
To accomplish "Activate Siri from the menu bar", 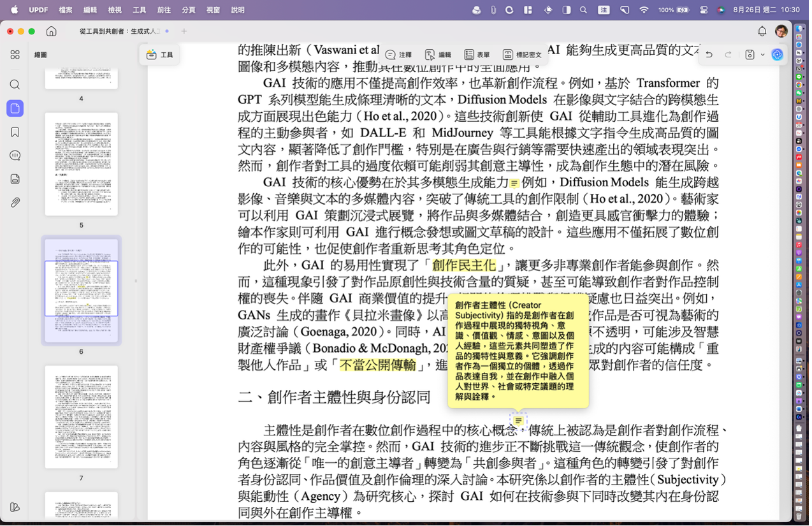I will 721,10.
